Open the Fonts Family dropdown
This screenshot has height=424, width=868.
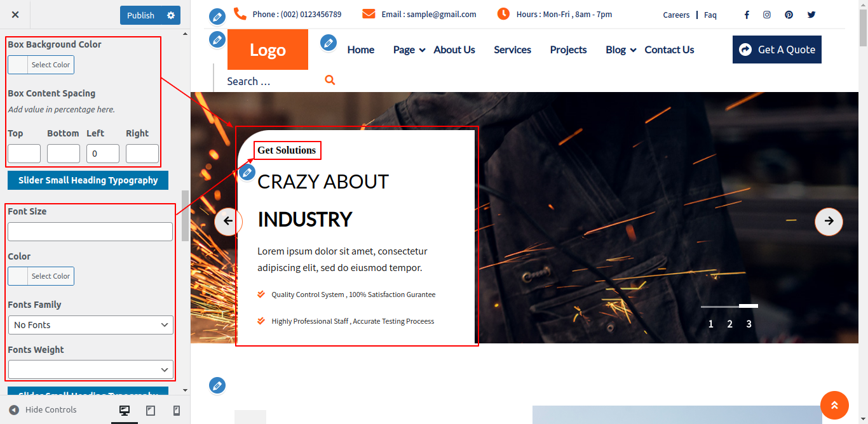click(90, 325)
